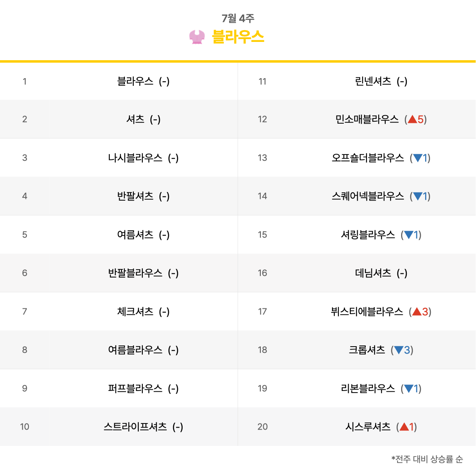
Task: Select the 체크셔츠 keyword entry
Action: tap(135, 312)
